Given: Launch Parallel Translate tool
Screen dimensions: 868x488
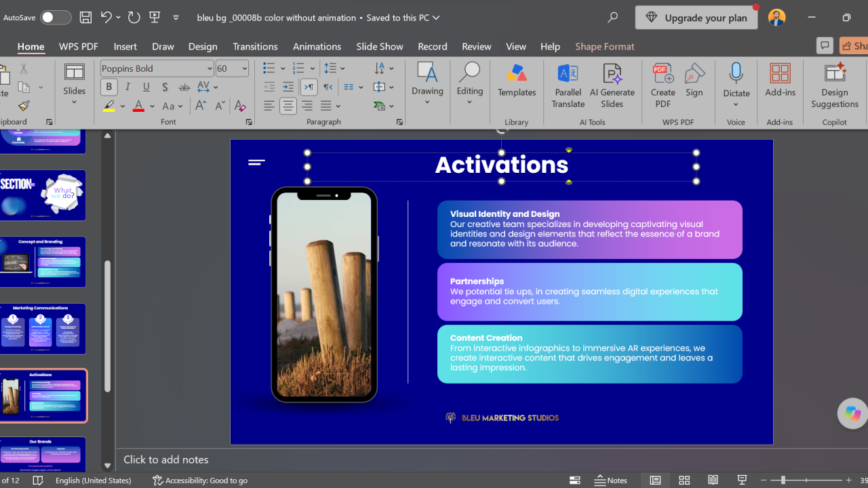Looking at the screenshot, I should [568, 86].
